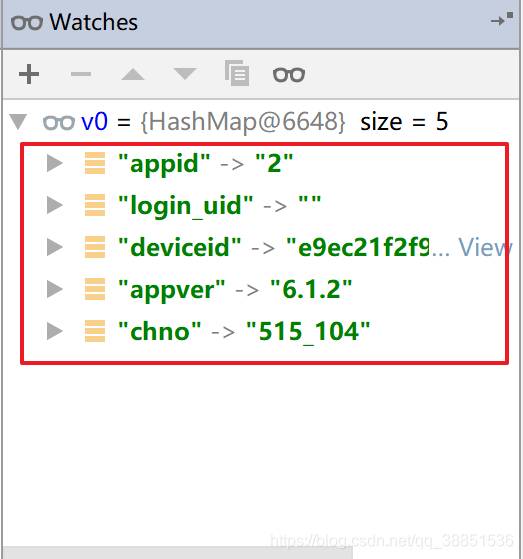Collapse the v0 HashMap node
523x559 pixels.
click(18, 122)
